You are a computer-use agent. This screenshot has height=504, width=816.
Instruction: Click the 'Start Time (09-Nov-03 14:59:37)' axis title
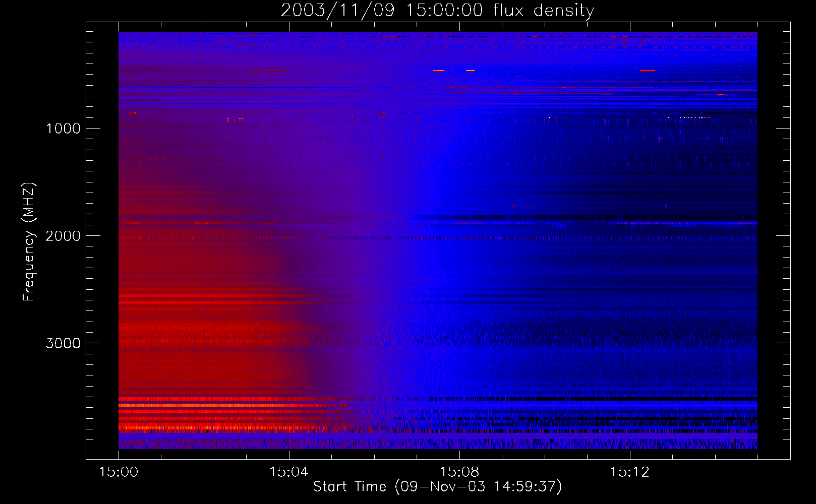437,487
